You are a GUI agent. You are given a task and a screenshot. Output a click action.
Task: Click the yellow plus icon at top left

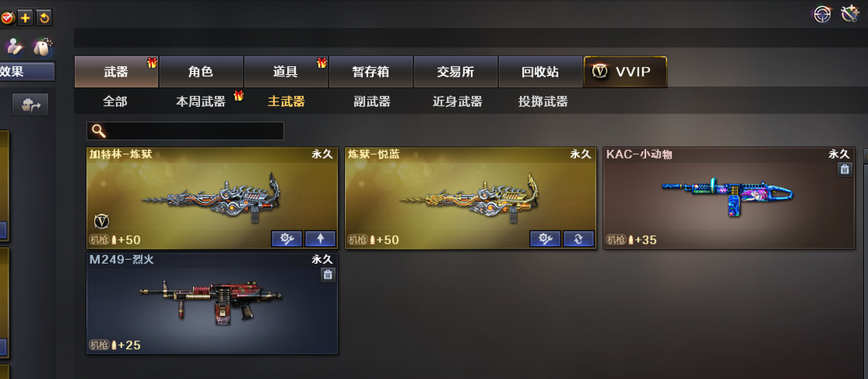coord(25,19)
